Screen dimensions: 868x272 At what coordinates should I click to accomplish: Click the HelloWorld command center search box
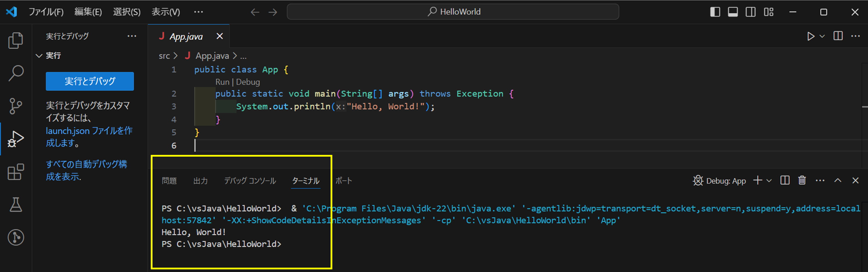point(453,12)
